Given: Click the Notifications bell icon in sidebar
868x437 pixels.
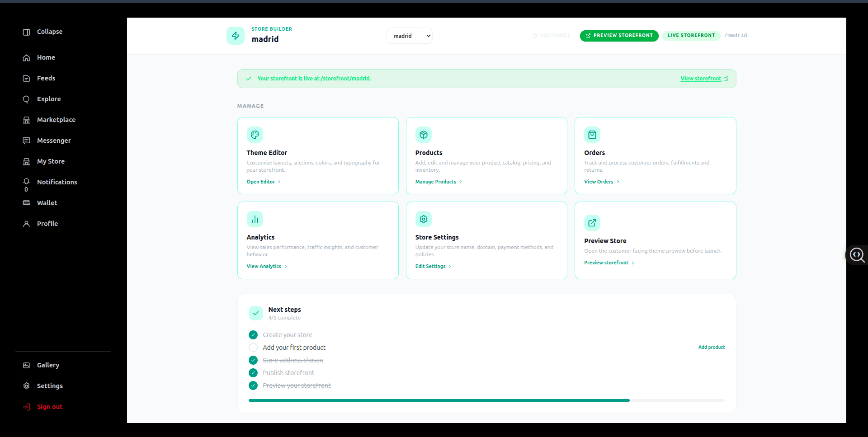Looking at the screenshot, I should tap(26, 181).
